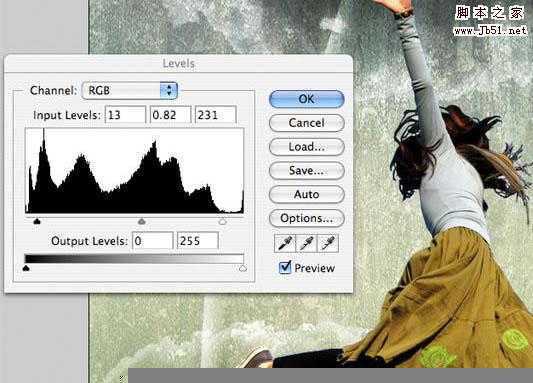The width and height of the screenshot is (533, 383).
Task: Focus the output levels field showing 255
Action: [198, 241]
